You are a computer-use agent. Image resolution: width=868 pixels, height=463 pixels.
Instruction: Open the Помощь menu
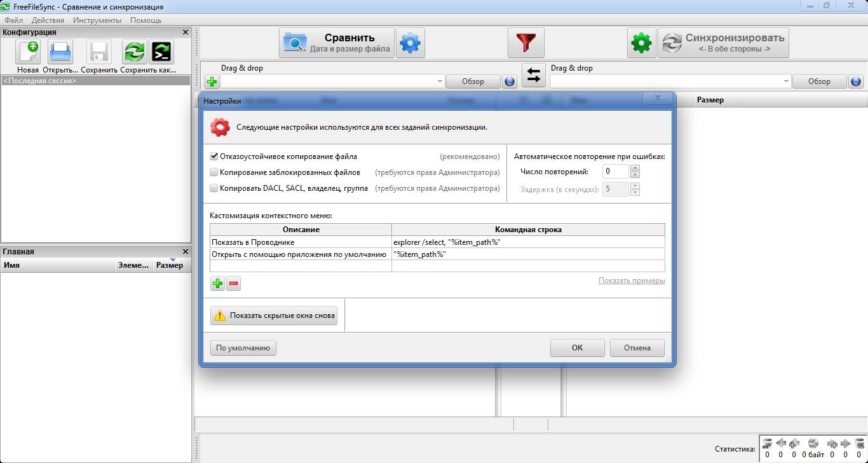146,20
